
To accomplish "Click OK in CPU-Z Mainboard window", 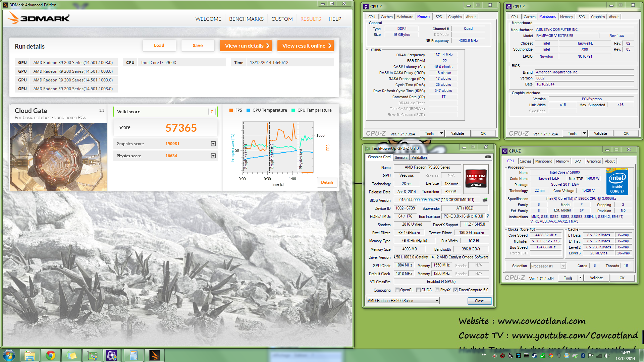I will coord(626,133).
